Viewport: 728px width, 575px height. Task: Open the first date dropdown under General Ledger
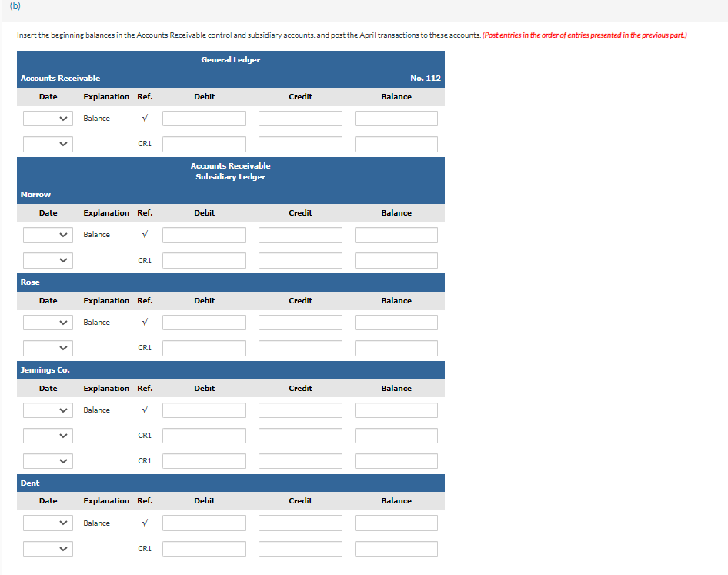pos(48,118)
